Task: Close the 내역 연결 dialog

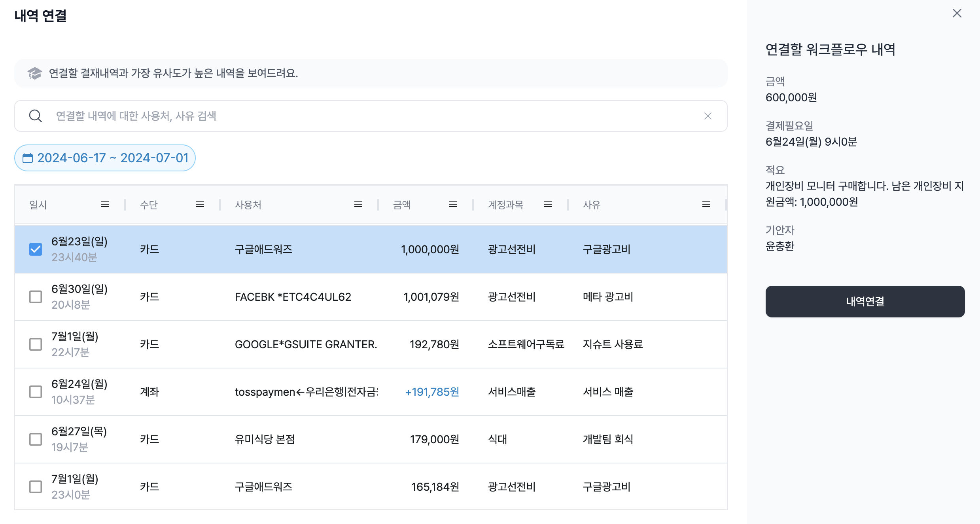Action: (957, 13)
